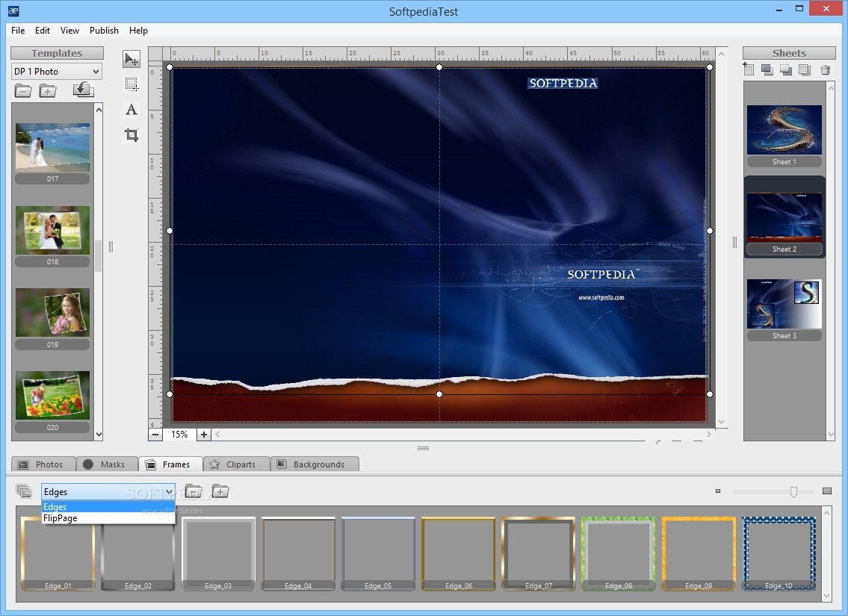This screenshot has width=848, height=616.
Task: Click the left panel splitter grip
Action: pos(111,246)
